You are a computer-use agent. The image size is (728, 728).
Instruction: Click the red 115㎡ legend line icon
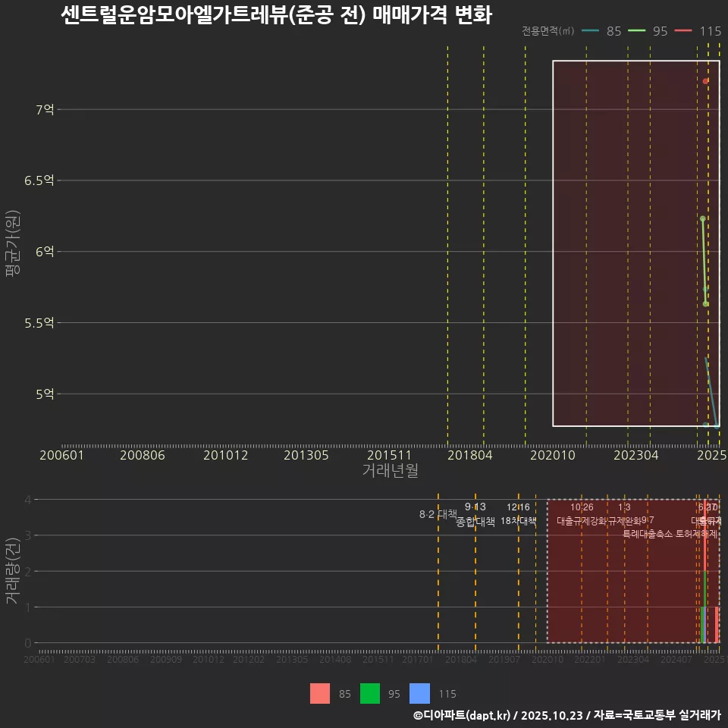(684, 32)
